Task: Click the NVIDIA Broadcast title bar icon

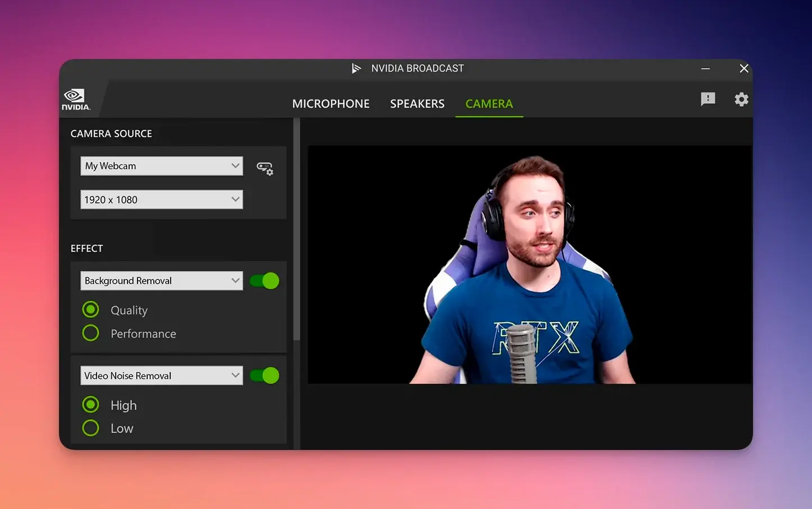Action: tap(356, 69)
